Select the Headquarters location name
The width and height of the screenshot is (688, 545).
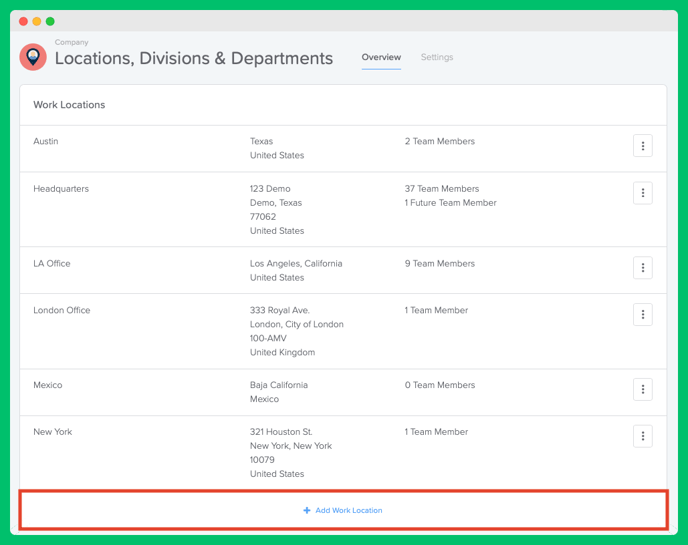[61, 189]
